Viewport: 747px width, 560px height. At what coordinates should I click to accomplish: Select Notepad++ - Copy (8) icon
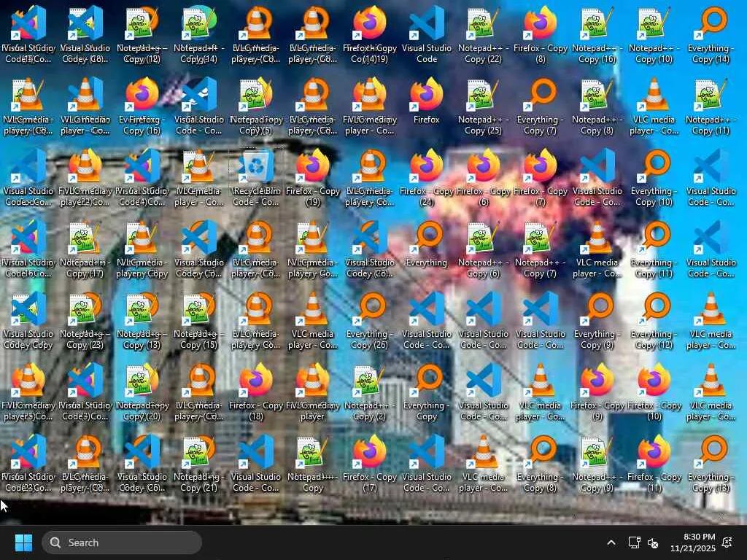[x=597, y=106]
